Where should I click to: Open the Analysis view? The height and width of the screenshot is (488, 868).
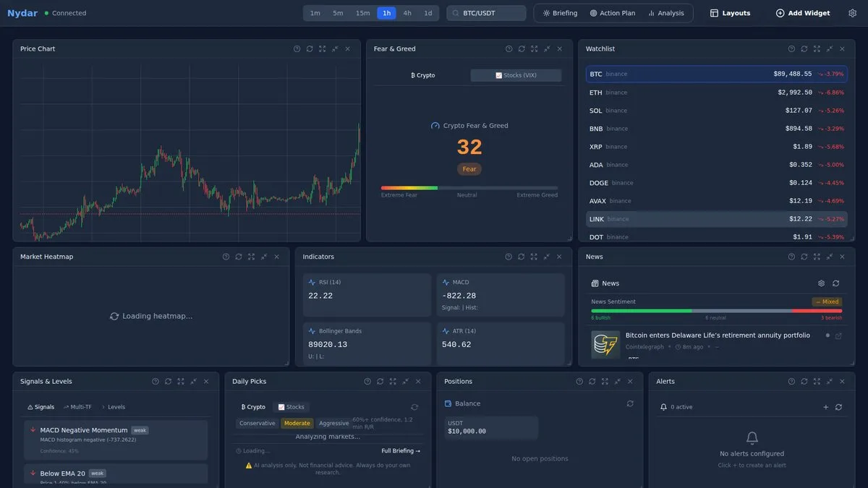pos(666,13)
